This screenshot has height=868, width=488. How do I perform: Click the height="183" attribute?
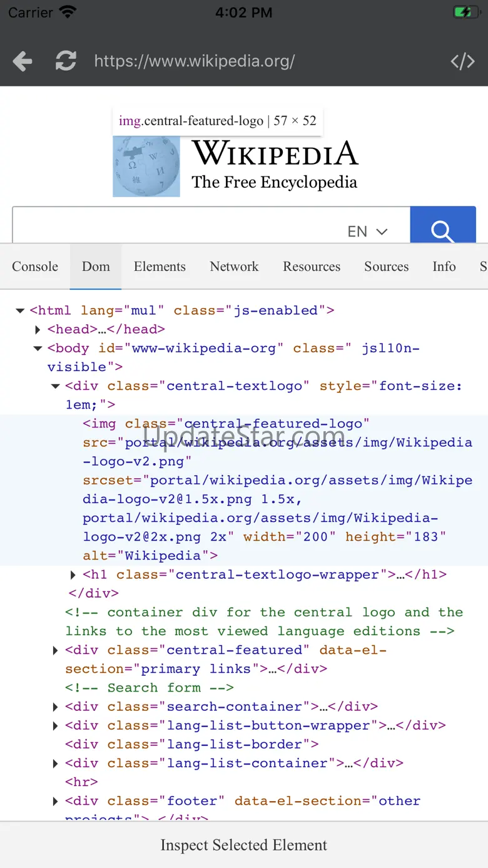396,537
